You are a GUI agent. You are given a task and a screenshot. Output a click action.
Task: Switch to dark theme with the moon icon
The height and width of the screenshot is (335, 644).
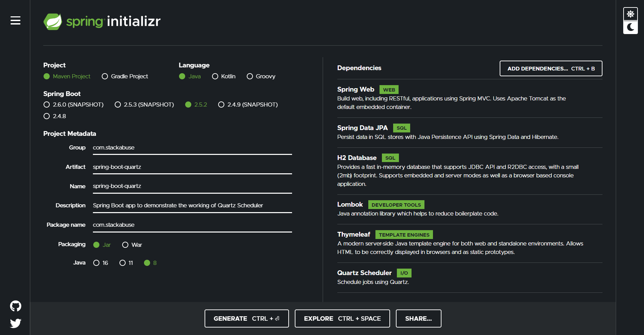(630, 27)
